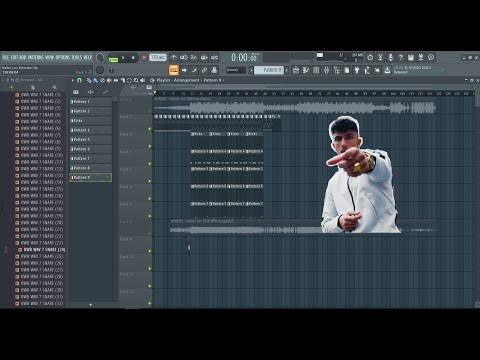Open the ADD menu
Image resolution: width=480 pixels, height=360 pixels.
(23, 57)
